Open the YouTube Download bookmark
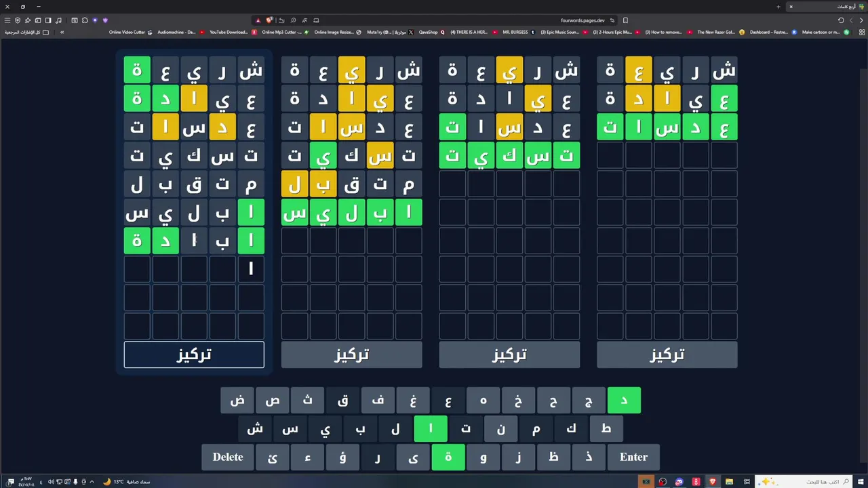 [x=233, y=32]
